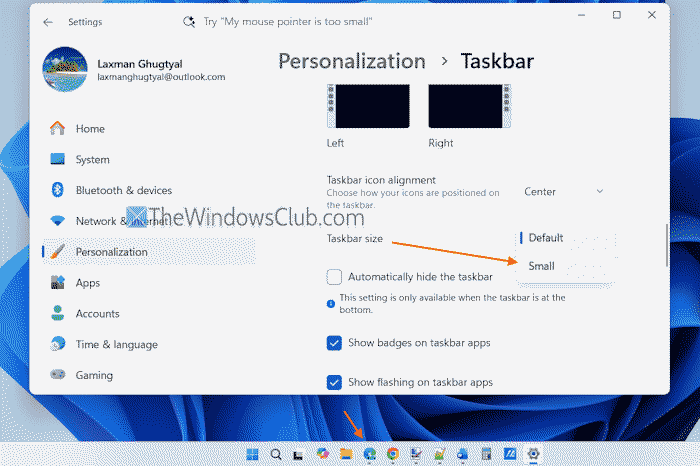
Task: Click the Personalization breadcrumb link
Action: [x=352, y=61]
